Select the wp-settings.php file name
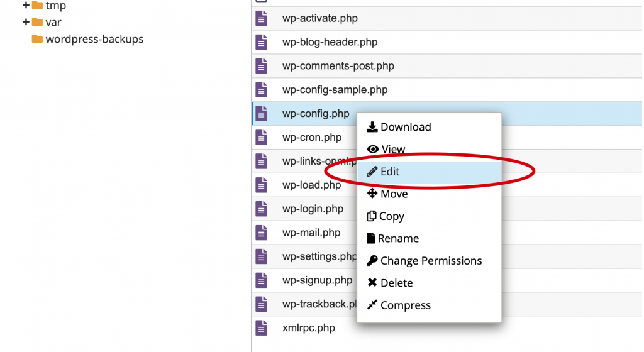Image resolution: width=644 pixels, height=352 pixels. click(319, 256)
